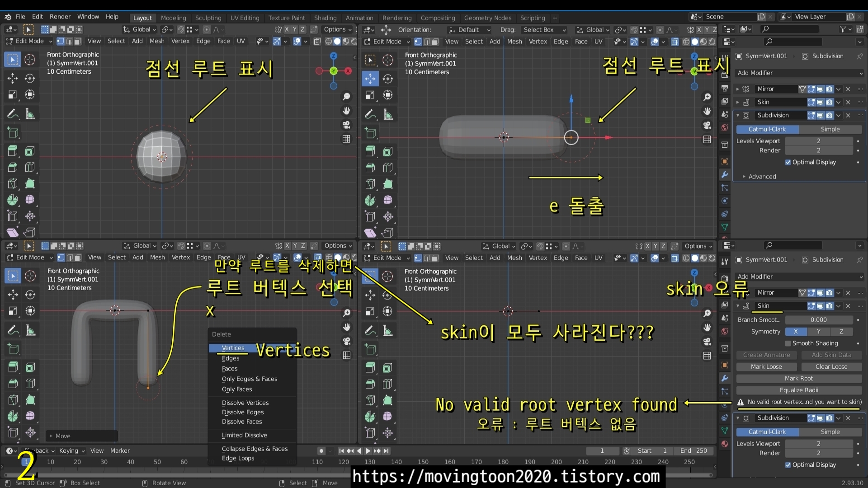Select Spin tool in top-left viewport
Viewport: 868px width, 488px height.
point(13,200)
